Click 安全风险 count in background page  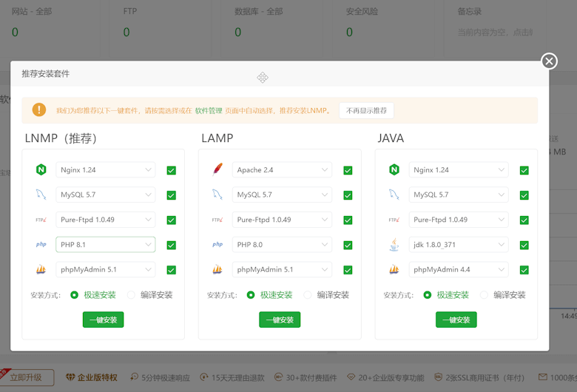click(350, 32)
